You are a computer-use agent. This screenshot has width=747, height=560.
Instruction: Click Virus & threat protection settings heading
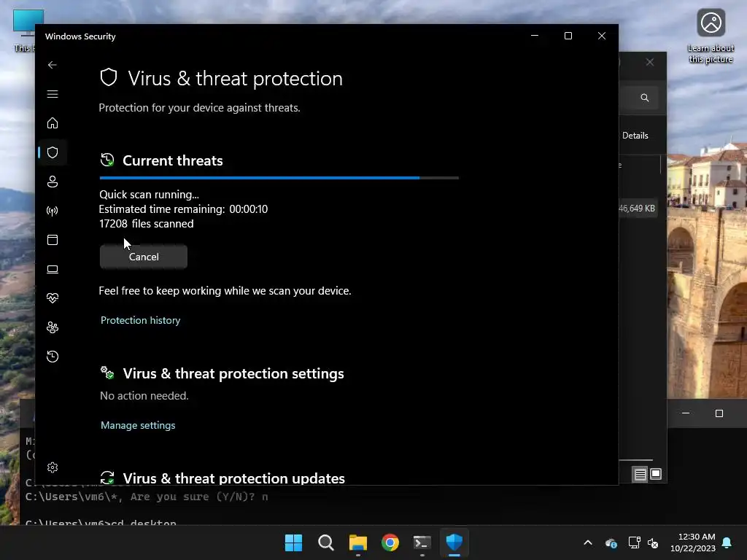233,373
